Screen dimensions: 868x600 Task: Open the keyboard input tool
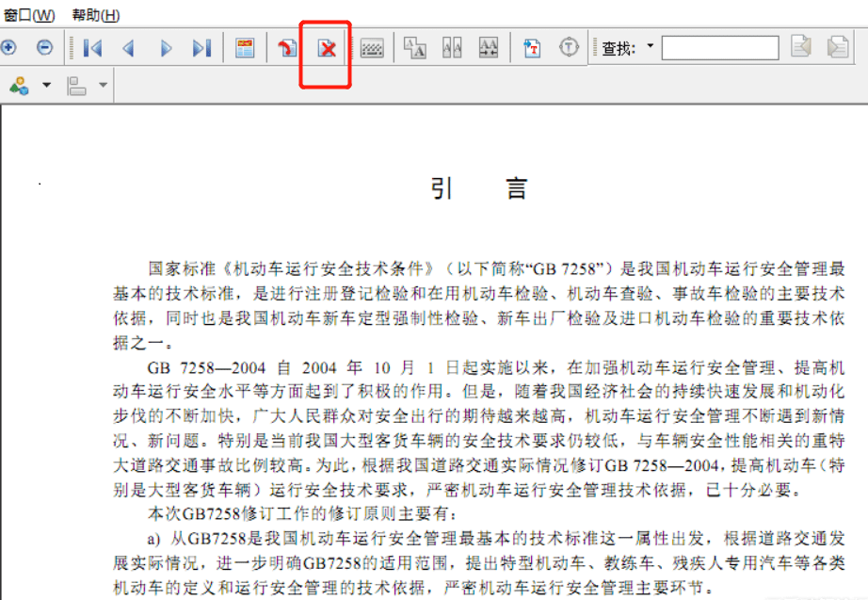point(372,47)
